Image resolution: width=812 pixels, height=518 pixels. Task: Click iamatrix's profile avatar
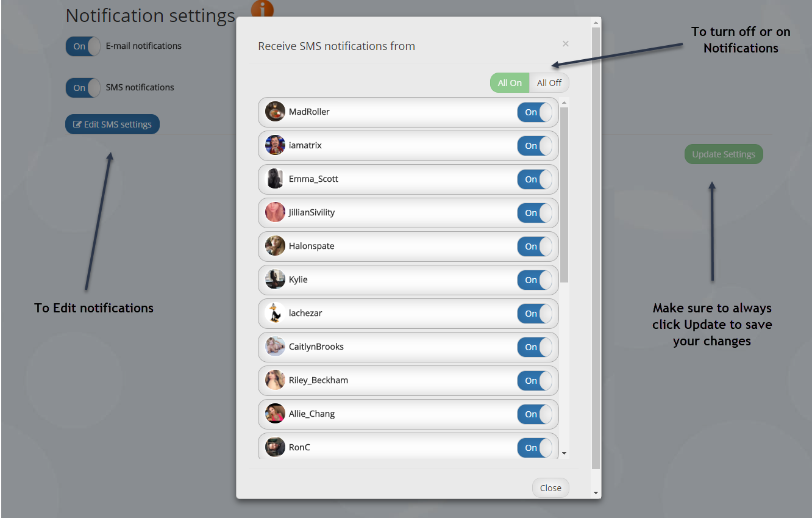pos(276,145)
